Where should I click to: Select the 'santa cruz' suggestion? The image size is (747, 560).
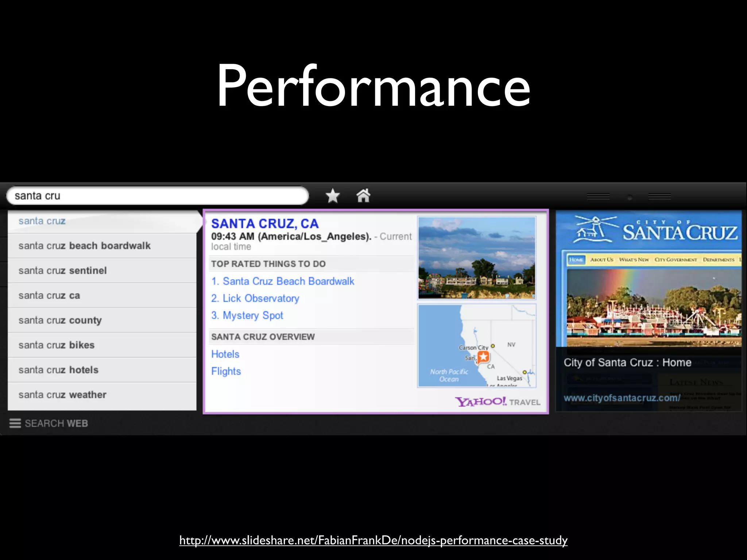102,221
